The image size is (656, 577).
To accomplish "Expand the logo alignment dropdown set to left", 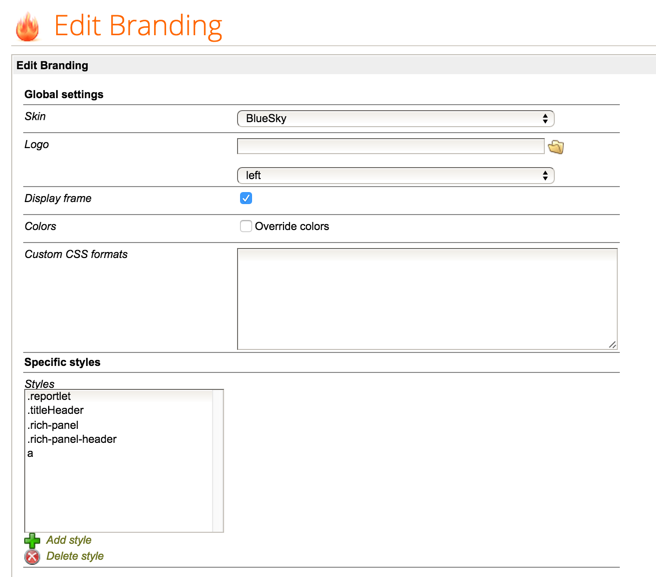I will (395, 175).
